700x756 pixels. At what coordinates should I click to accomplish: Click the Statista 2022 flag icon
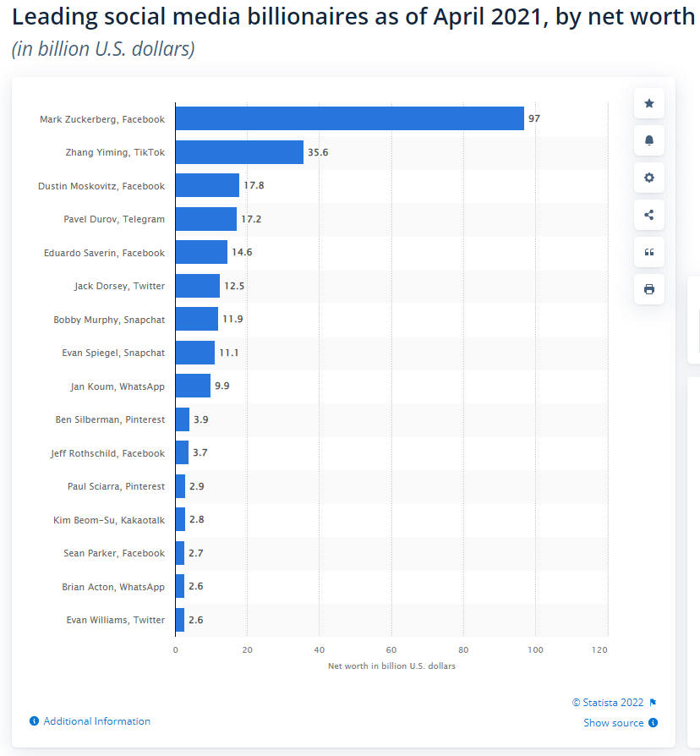tap(653, 703)
